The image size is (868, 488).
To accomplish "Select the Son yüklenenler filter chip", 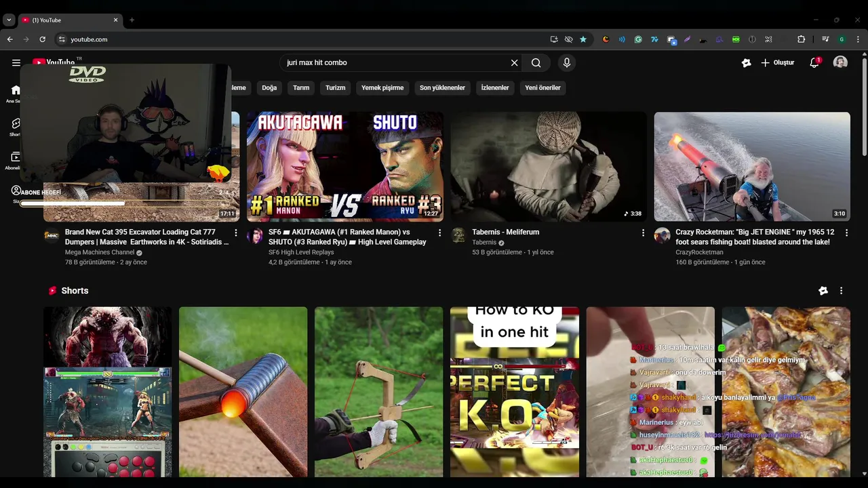I will point(442,87).
